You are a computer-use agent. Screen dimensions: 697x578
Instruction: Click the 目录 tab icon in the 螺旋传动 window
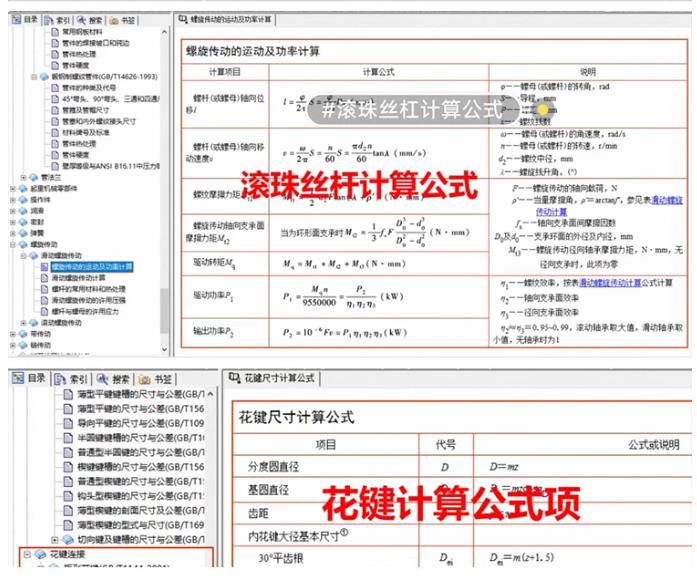tap(16, 19)
